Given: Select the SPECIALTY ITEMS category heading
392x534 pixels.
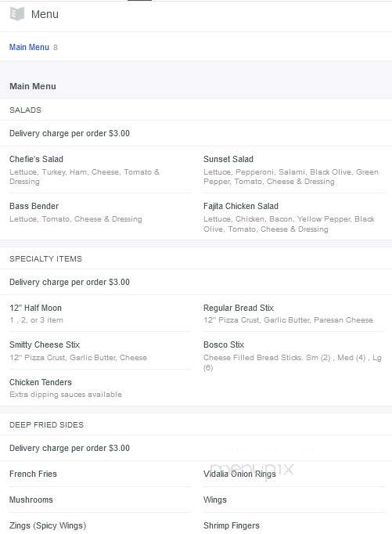Looking at the screenshot, I should (x=45, y=259).
